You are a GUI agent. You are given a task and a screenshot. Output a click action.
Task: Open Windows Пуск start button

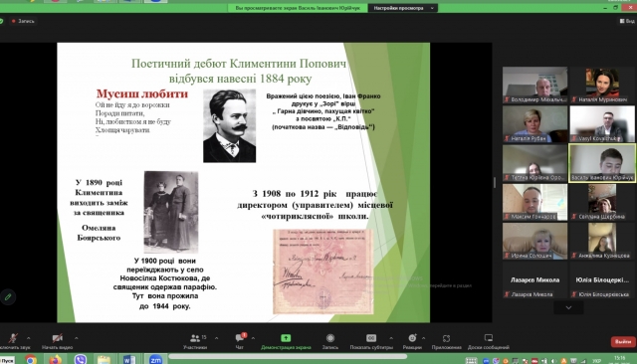7,360
